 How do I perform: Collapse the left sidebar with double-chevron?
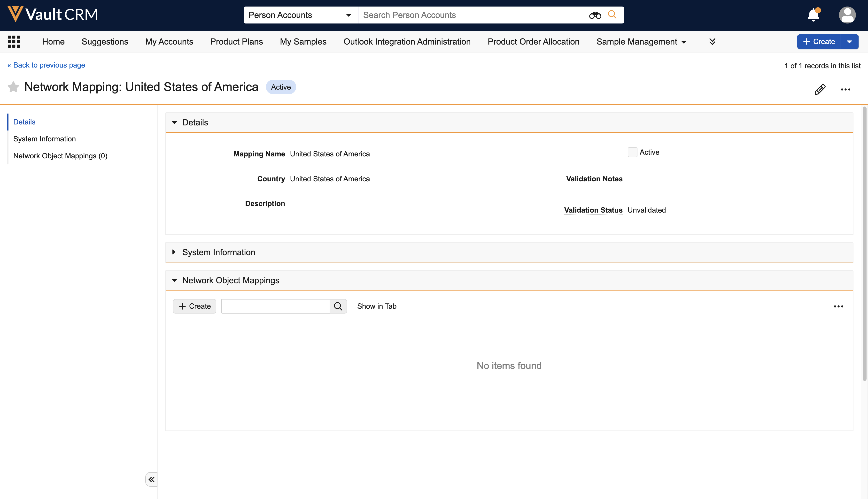click(x=151, y=479)
